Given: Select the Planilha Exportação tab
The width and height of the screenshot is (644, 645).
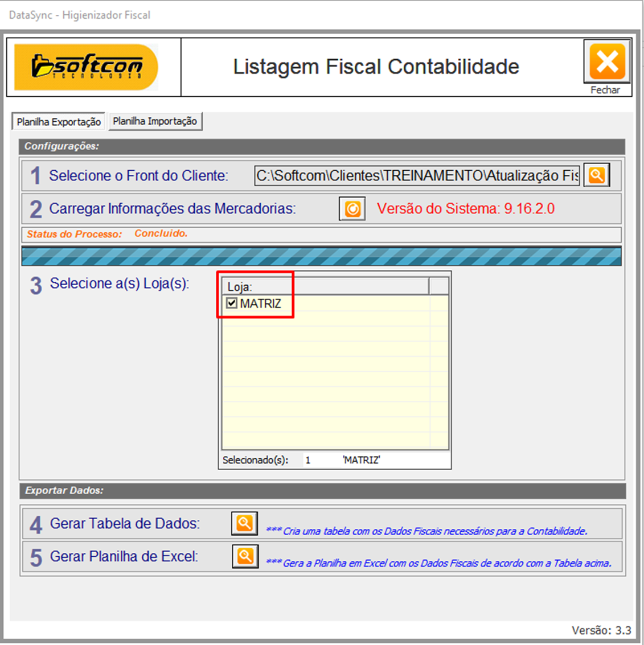Looking at the screenshot, I should pos(59,122).
